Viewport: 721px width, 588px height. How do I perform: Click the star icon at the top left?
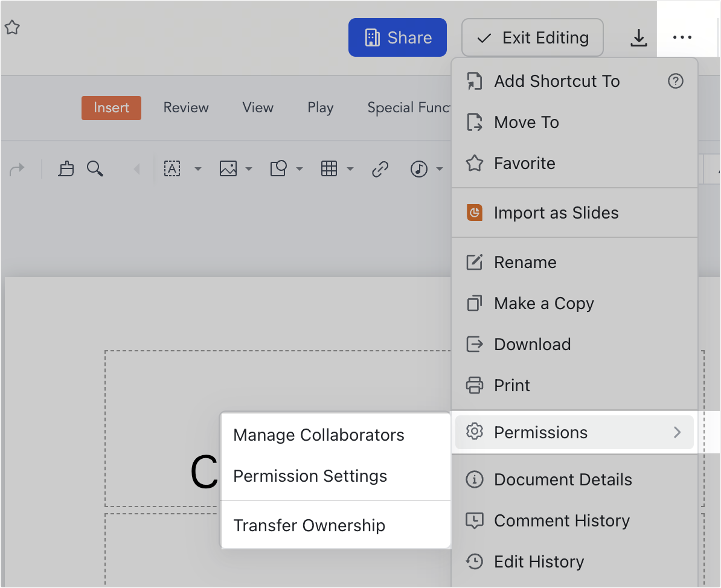pos(13,28)
